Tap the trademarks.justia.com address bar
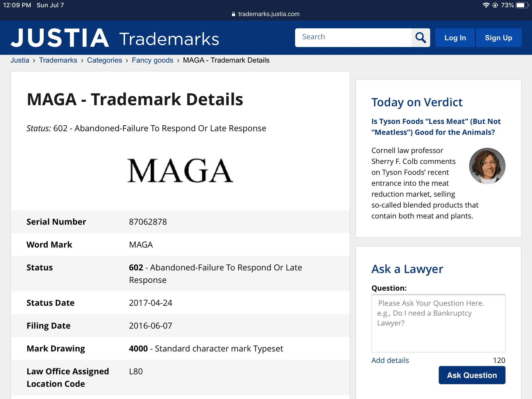This screenshot has height=399, width=532. tap(269, 14)
